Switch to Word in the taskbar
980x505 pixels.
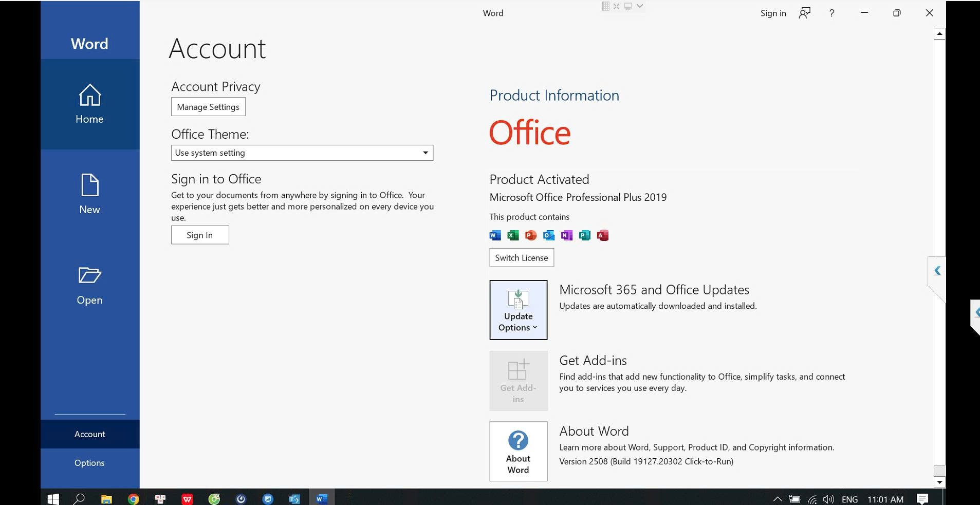point(322,499)
